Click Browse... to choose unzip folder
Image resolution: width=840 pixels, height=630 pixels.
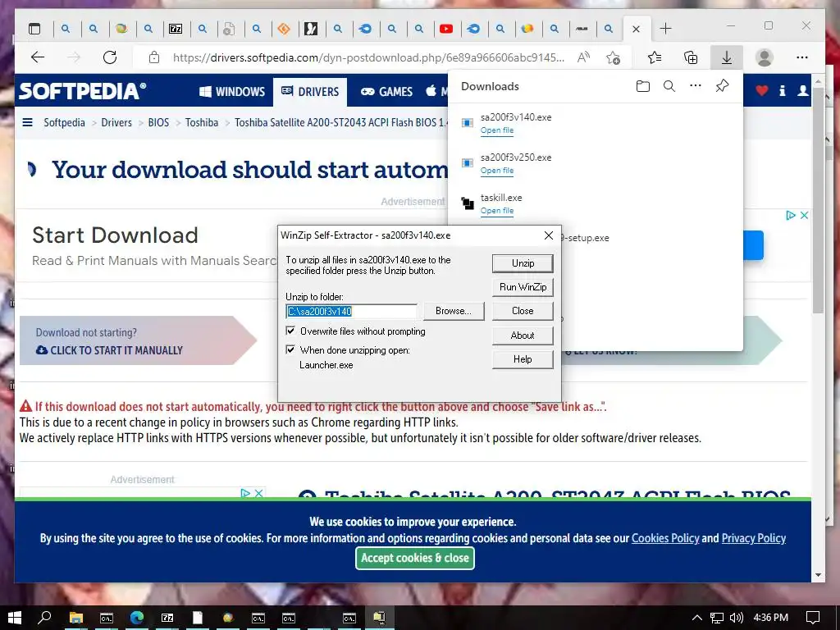(x=453, y=311)
